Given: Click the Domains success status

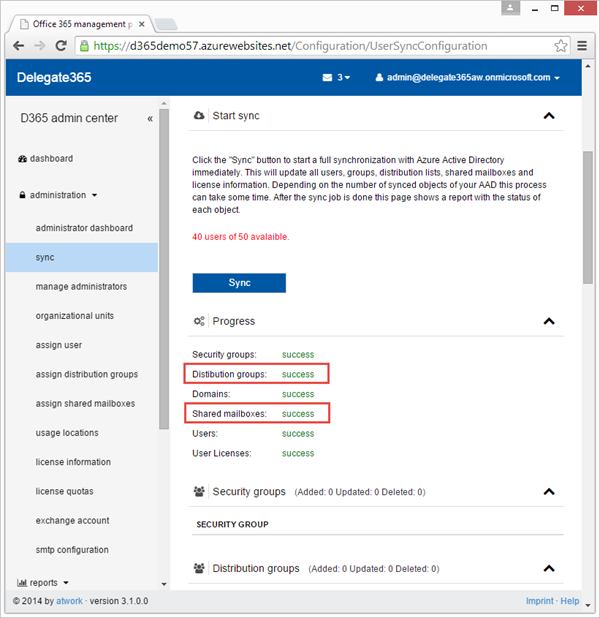Looking at the screenshot, I should click(x=298, y=394).
